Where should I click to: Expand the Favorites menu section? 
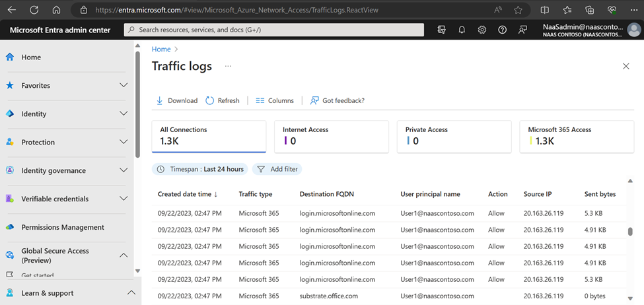click(x=124, y=85)
